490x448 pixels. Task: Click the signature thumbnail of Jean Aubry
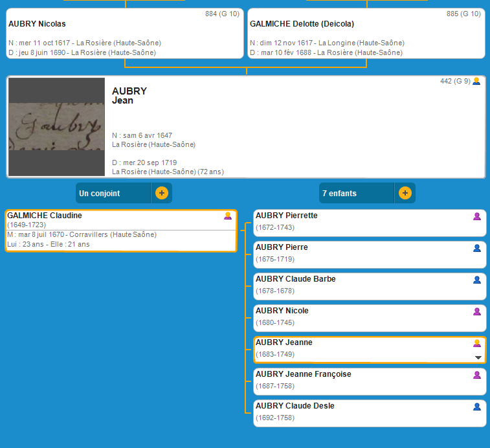(x=56, y=127)
